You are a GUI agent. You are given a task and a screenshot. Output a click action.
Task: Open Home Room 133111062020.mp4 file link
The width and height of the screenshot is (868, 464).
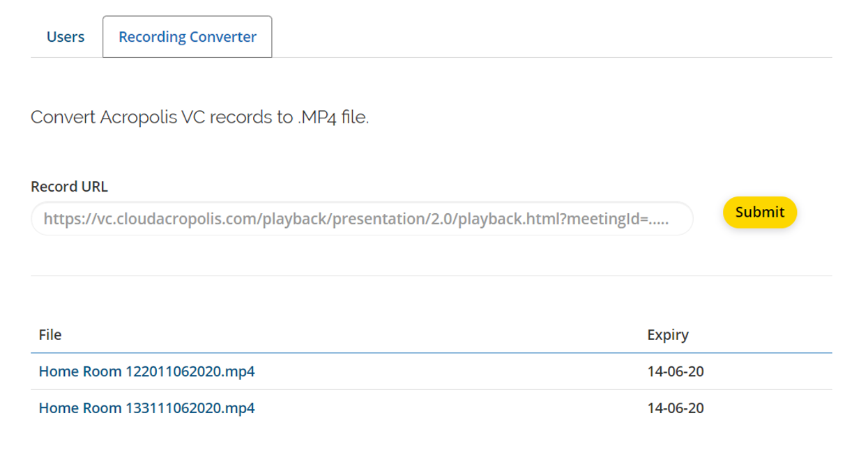pos(146,408)
